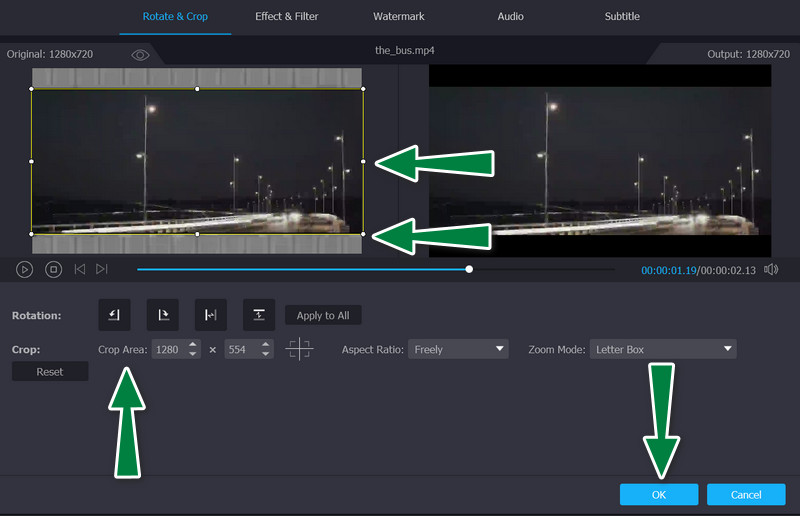The width and height of the screenshot is (800, 516).
Task: Open the Watermark tab
Action: [x=399, y=17]
